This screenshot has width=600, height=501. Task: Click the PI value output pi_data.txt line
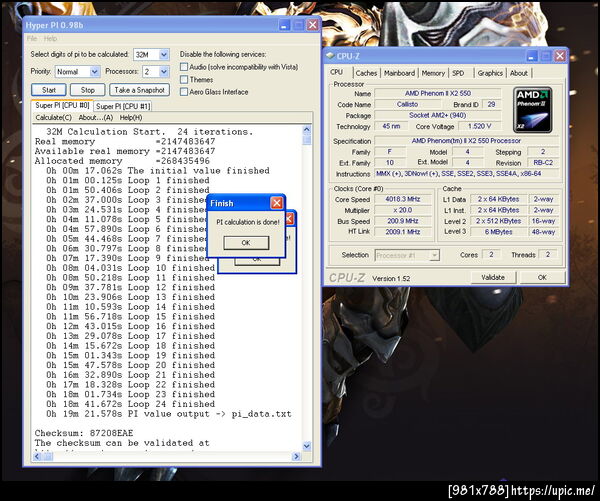[169, 414]
